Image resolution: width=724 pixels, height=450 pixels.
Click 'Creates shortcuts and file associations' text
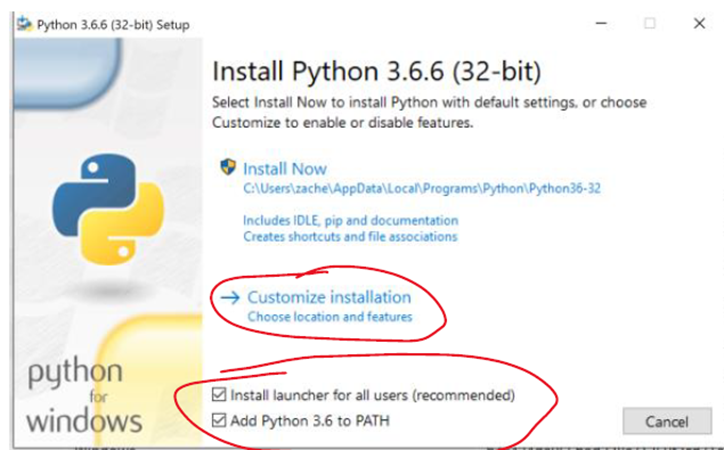(x=350, y=236)
